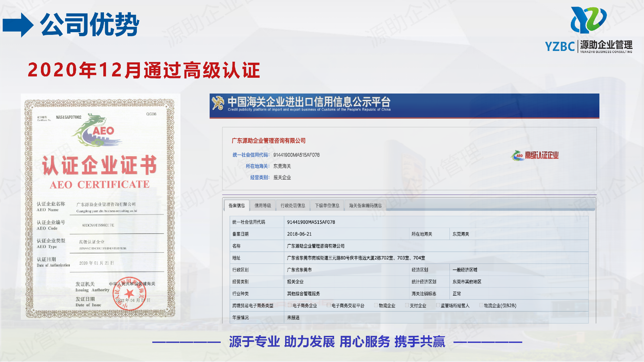
Task: Click the 统一社会信用代码 label in the header summary
Action: tap(251, 155)
